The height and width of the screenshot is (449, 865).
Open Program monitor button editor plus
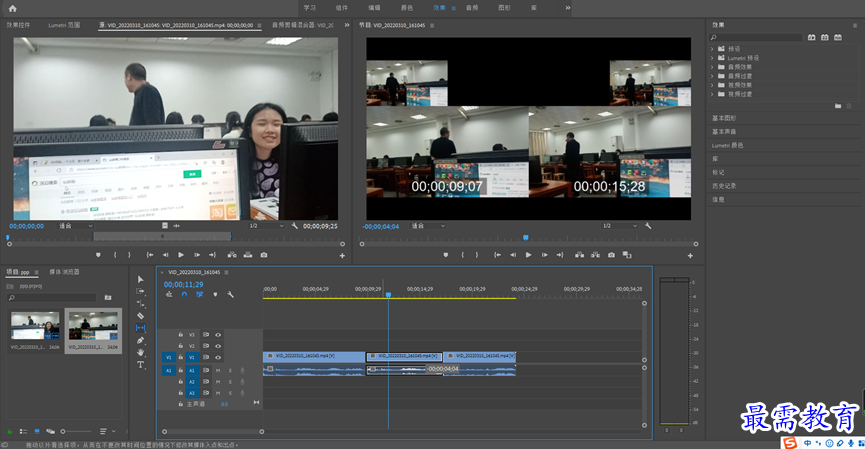[690, 255]
